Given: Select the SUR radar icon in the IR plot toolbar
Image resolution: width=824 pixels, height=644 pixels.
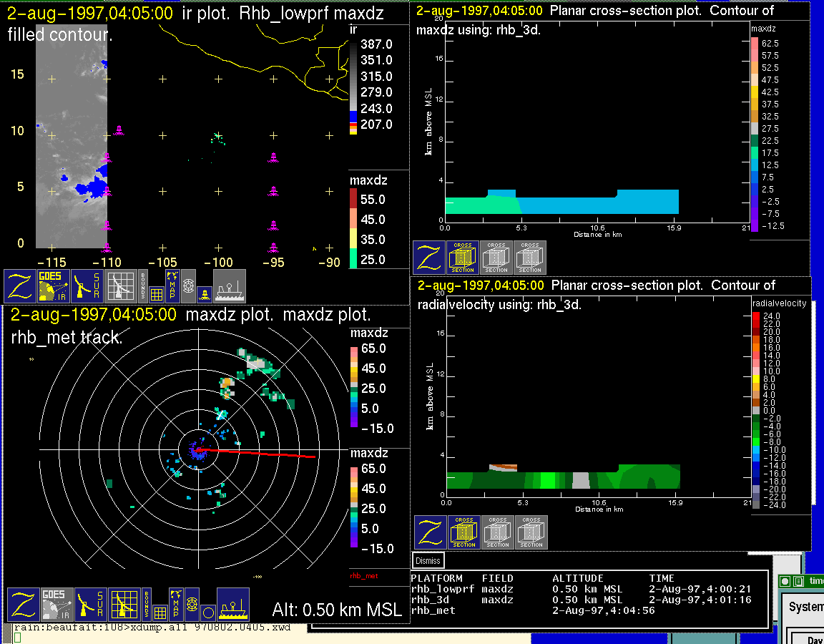Looking at the screenshot, I should [89, 286].
